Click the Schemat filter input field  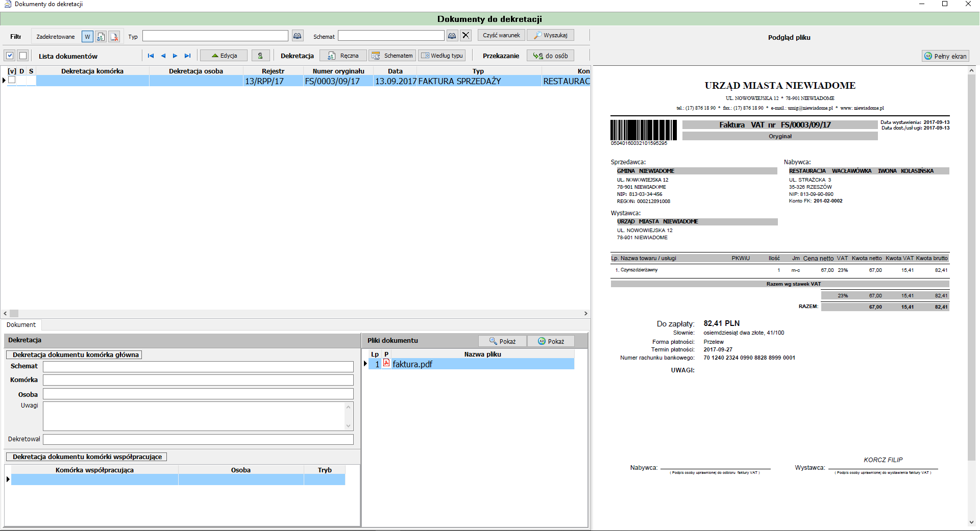[x=391, y=36]
